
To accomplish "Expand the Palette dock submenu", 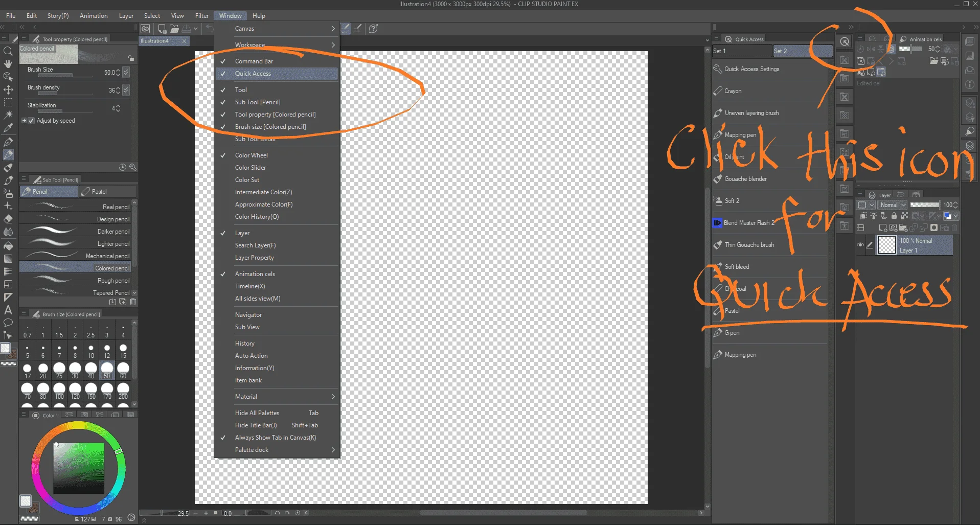I will [277, 450].
